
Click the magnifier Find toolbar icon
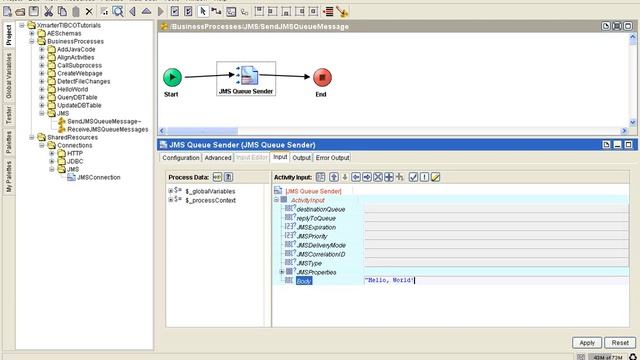[x=118, y=11]
